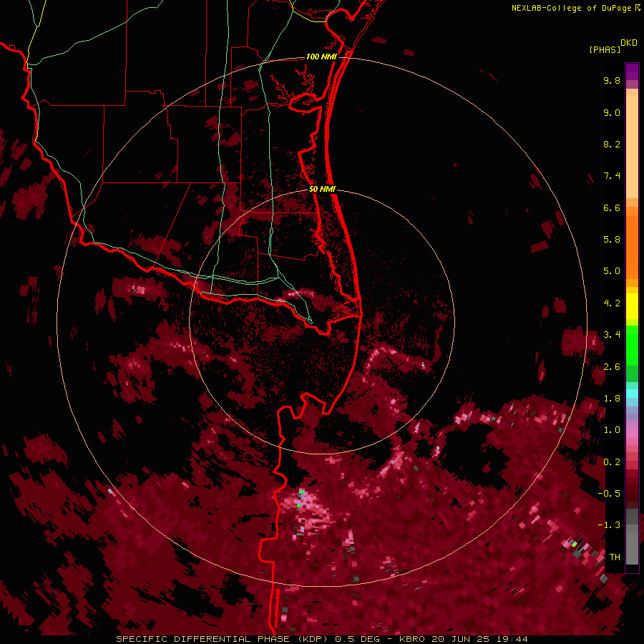Image resolution: width=644 pixels, height=644 pixels.
Task: Click the -0.5 value on the color scale
Action: tap(609, 493)
